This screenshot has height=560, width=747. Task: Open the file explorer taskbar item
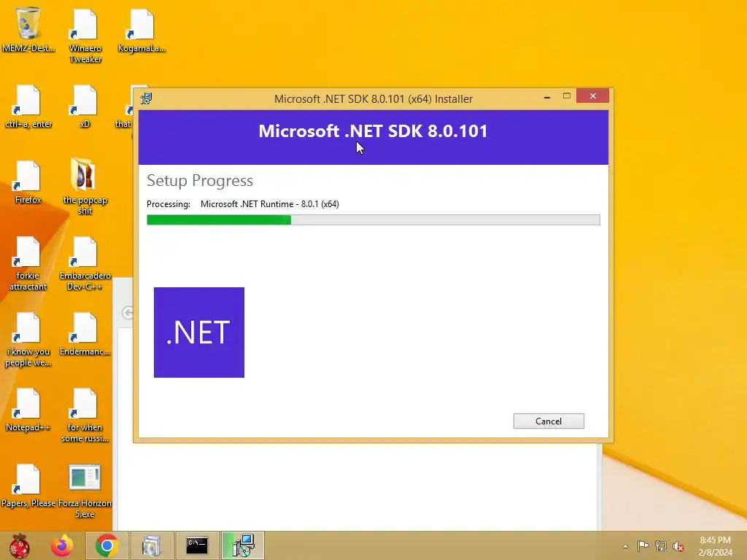coord(152,545)
